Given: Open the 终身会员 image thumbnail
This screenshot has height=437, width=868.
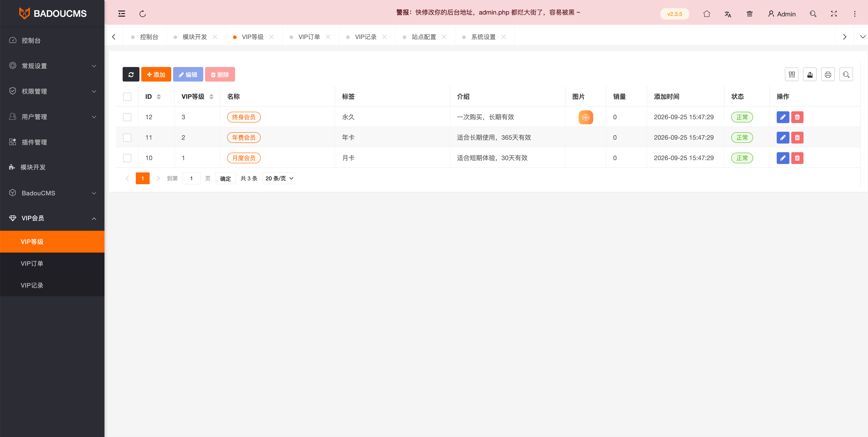Looking at the screenshot, I should (x=586, y=117).
